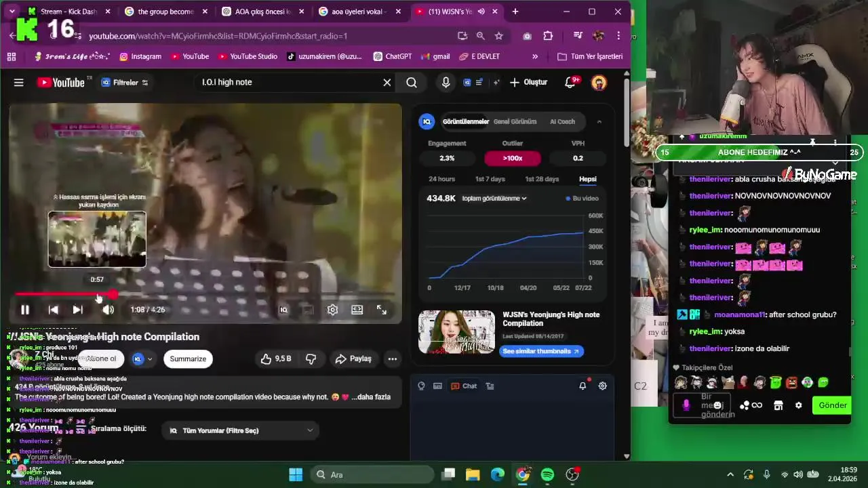
Task: Open the YouTube guide hamburger menu
Action: click(19, 83)
